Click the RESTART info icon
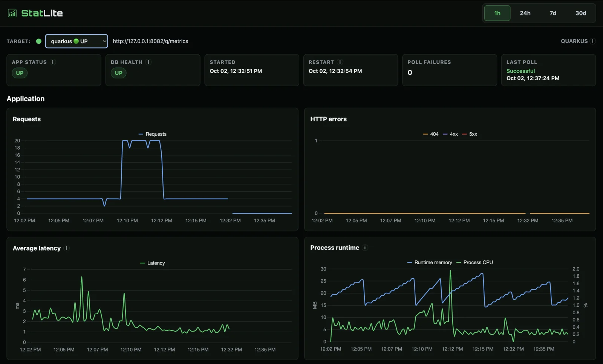Screen dimensions: 603x364 [340, 62]
